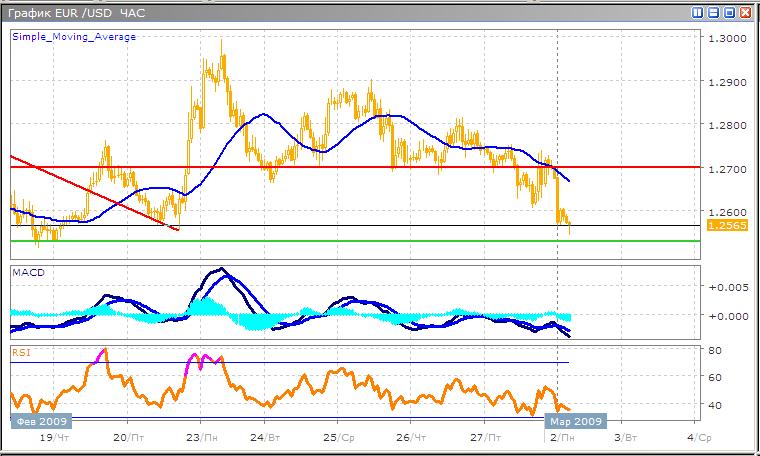Click the orange 1.2565 current price tag
760x456 pixels.
point(723,227)
